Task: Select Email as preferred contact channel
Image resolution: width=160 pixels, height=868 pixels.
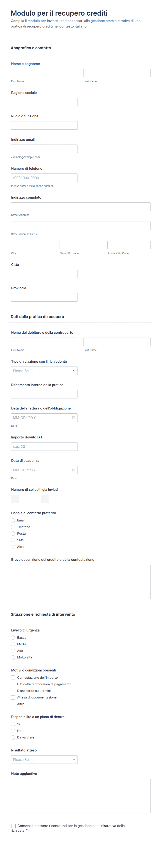Action: (13, 520)
